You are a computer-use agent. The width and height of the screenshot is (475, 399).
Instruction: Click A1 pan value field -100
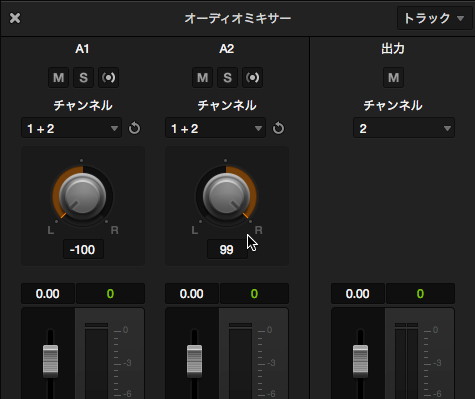pos(83,249)
